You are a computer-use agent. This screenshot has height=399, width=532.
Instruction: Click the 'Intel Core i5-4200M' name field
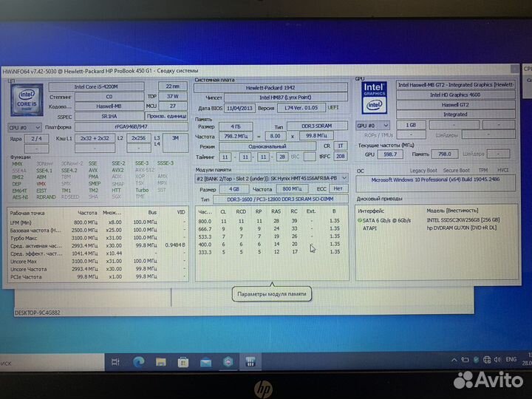(96, 87)
